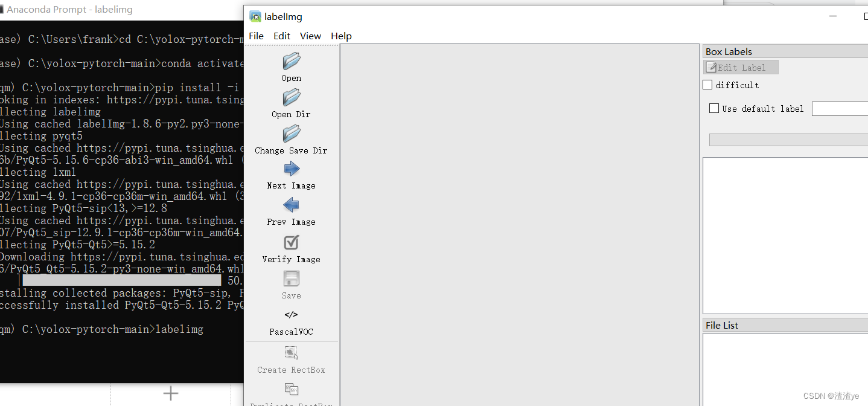This screenshot has width=868, height=406.
Task: Click the box labels list area
Action: [x=785, y=236]
